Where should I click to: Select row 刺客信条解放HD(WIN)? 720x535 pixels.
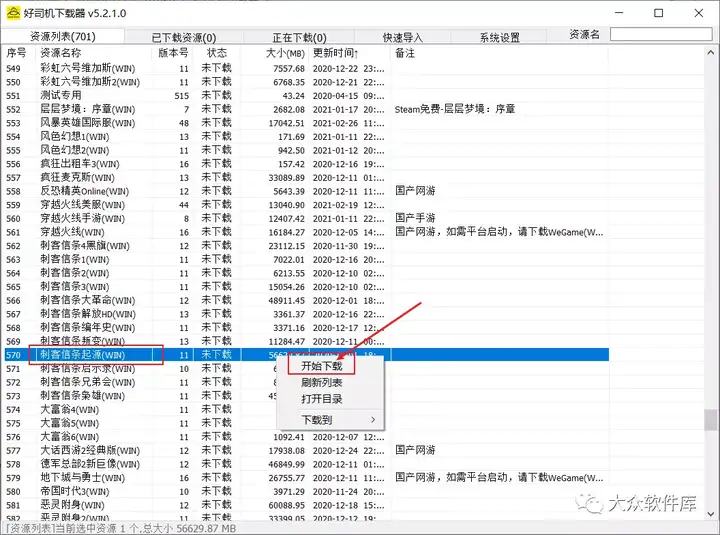pos(307,314)
